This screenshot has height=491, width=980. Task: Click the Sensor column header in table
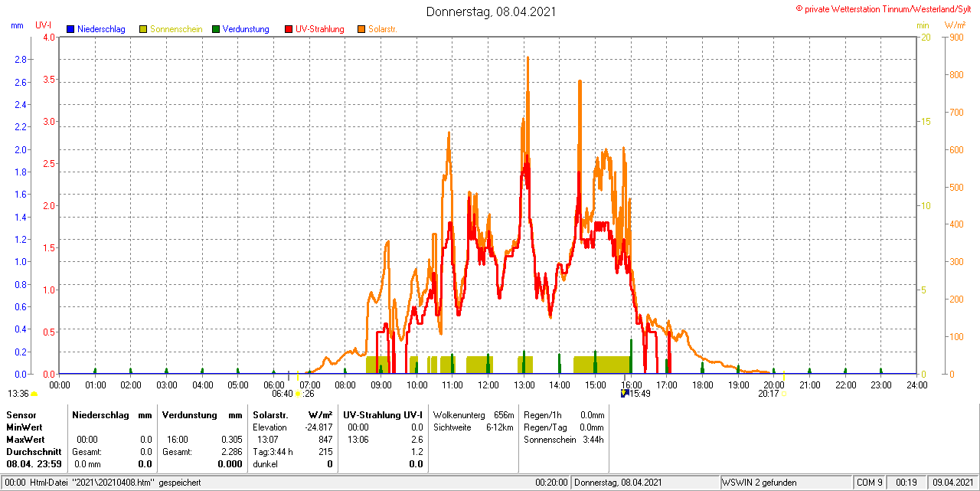pyautogui.click(x=21, y=414)
